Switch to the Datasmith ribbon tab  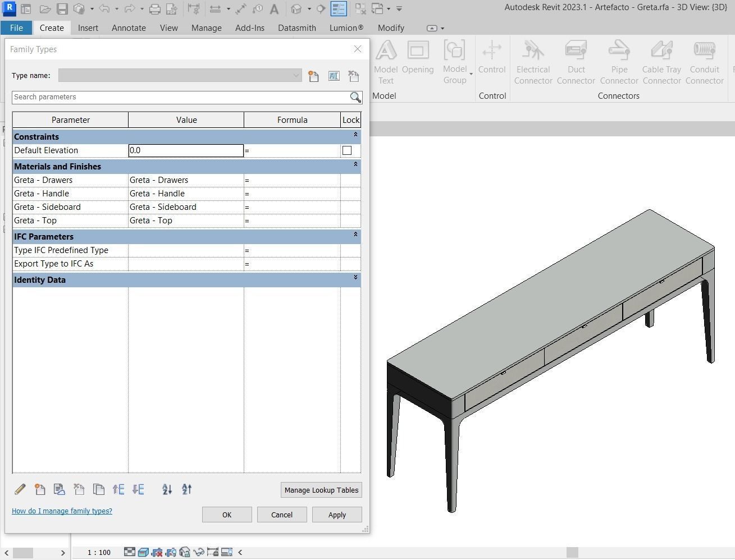coord(297,27)
